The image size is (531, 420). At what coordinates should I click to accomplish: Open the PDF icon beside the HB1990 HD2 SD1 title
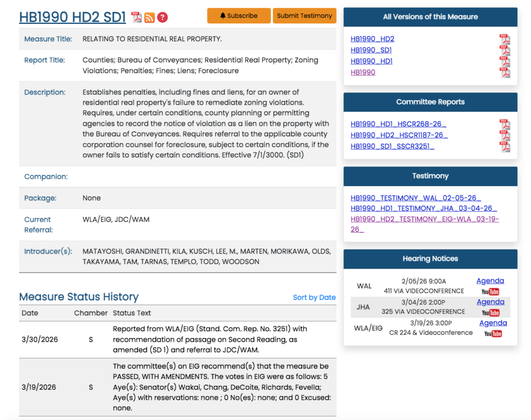[x=136, y=17]
